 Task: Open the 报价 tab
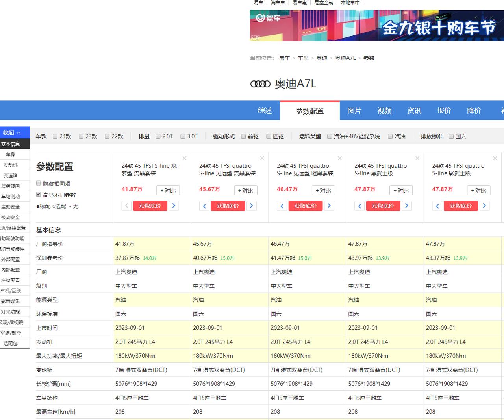pos(444,111)
